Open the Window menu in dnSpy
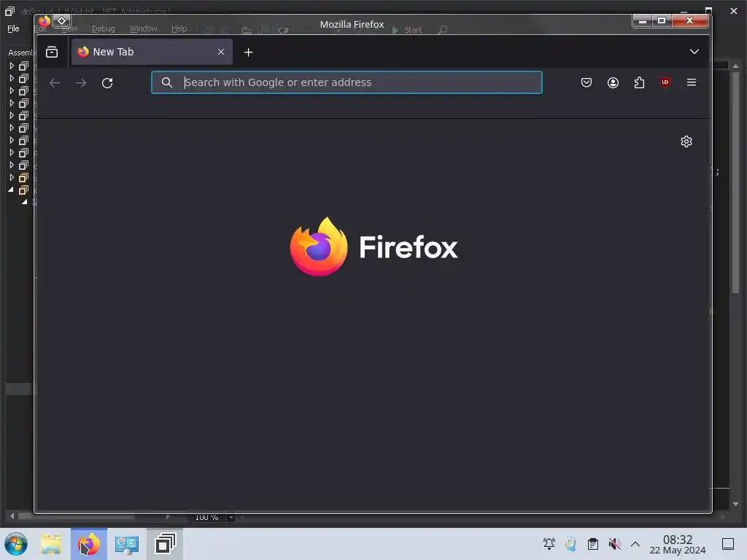The image size is (747, 560). coord(143,28)
